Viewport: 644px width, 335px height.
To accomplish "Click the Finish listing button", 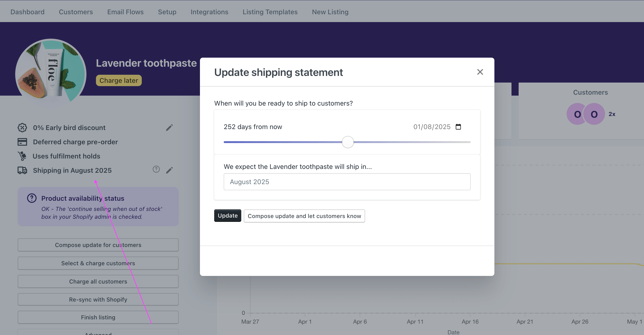I will coord(98,317).
